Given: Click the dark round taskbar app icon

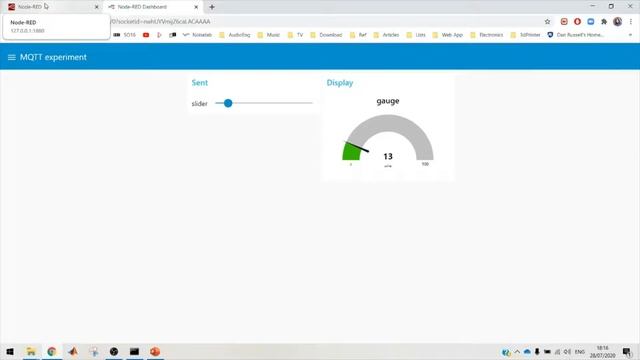Looking at the screenshot, I should coord(114,351).
